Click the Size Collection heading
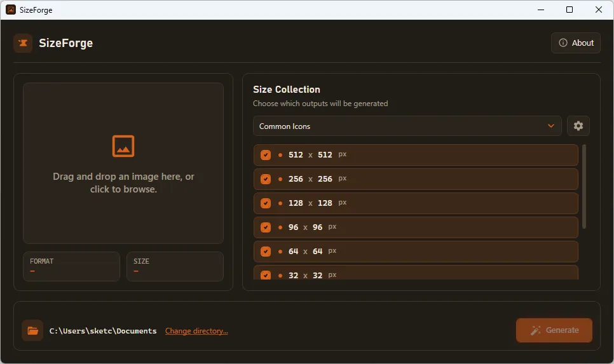Image resolution: width=614 pixels, height=364 pixels. point(287,90)
